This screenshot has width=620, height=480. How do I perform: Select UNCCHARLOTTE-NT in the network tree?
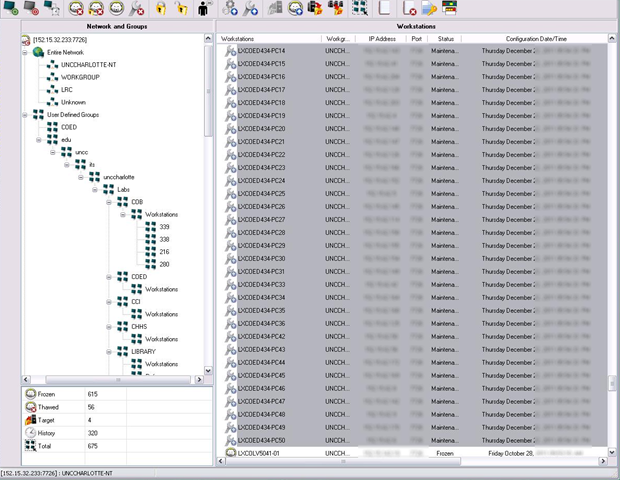(x=87, y=64)
